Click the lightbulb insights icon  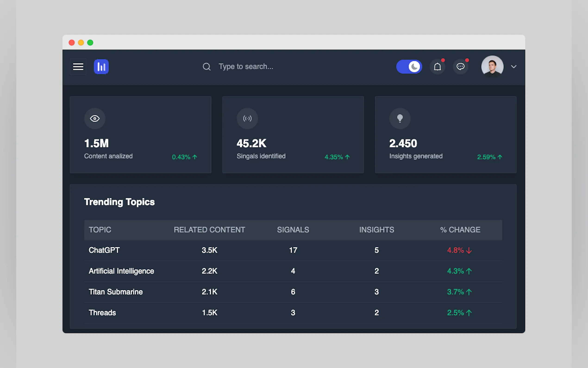click(x=400, y=118)
